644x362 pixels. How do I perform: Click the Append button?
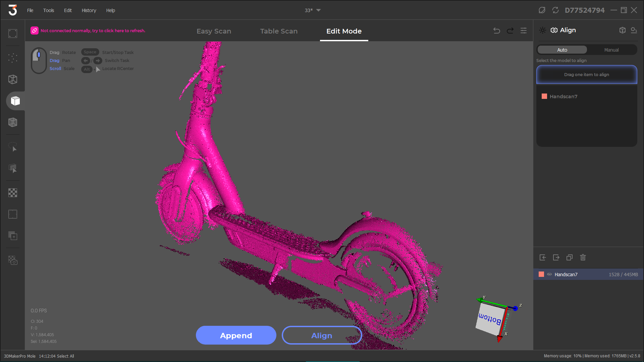pyautogui.click(x=236, y=335)
